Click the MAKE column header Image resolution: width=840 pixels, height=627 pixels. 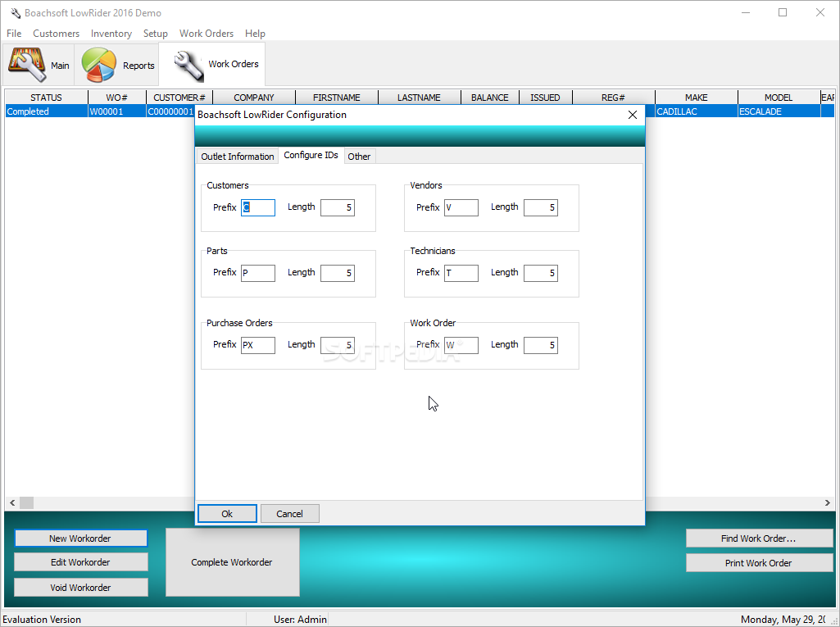(696, 97)
